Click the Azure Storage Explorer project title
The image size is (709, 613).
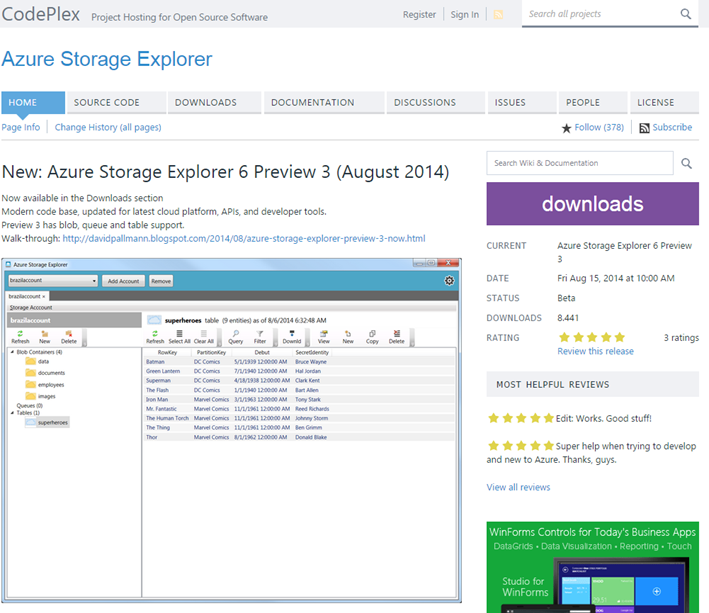tap(107, 59)
